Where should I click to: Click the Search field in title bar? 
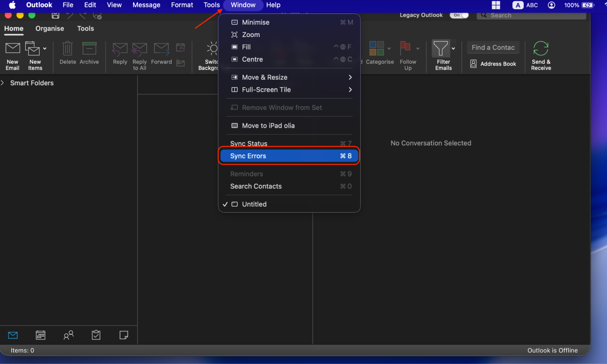[531, 15]
